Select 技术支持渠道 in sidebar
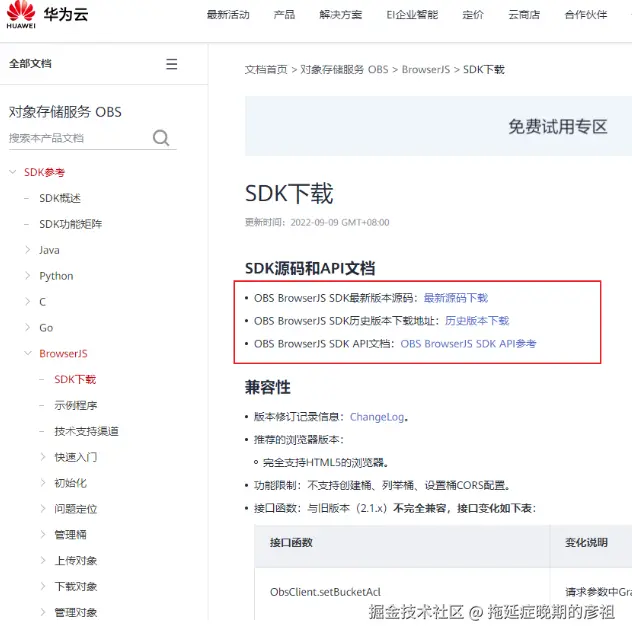The height and width of the screenshot is (638, 632). 86,431
